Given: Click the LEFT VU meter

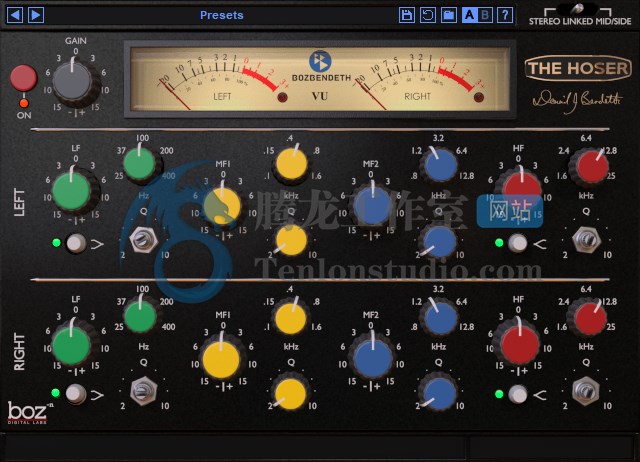Looking at the screenshot, I should coord(222,82).
